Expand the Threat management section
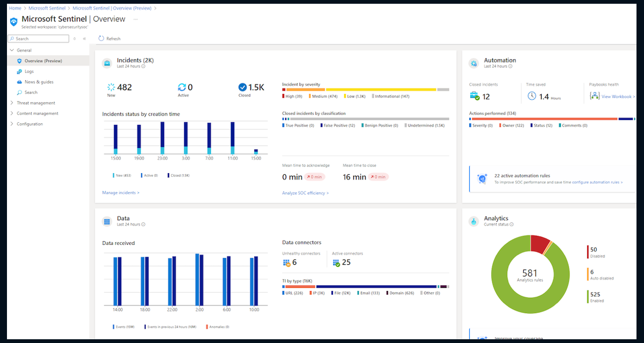This screenshot has height=343, width=644. (x=12, y=103)
